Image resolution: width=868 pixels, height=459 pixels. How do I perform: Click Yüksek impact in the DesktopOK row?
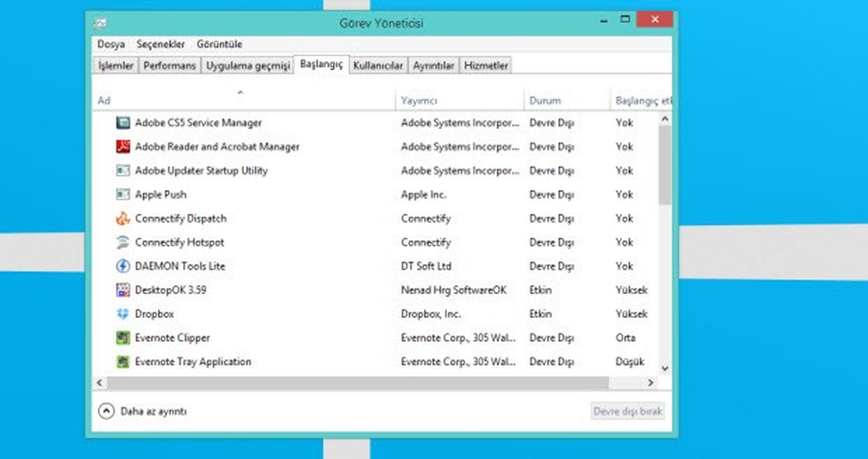(631, 290)
